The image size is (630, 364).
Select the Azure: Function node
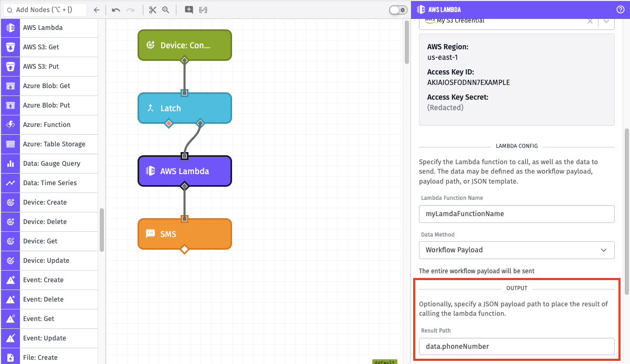[x=49, y=125]
